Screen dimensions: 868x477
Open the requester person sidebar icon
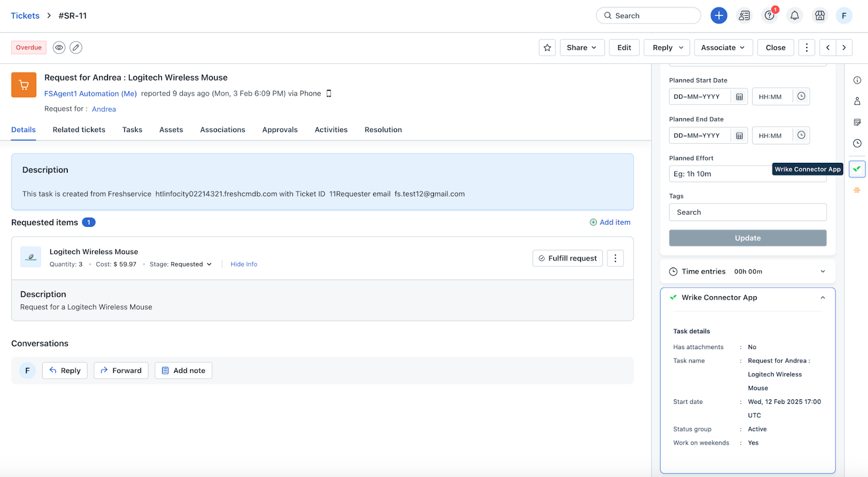(x=857, y=101)
